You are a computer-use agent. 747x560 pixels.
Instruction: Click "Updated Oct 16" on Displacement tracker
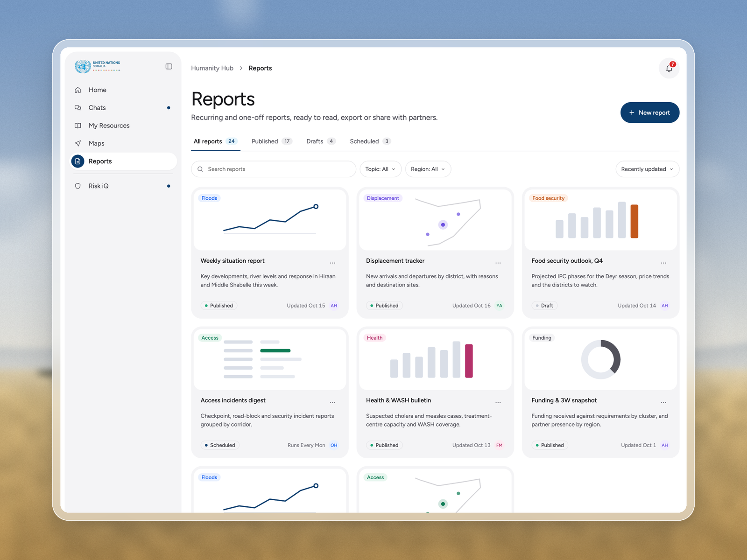pyautogui.click(x=471, y=306)
